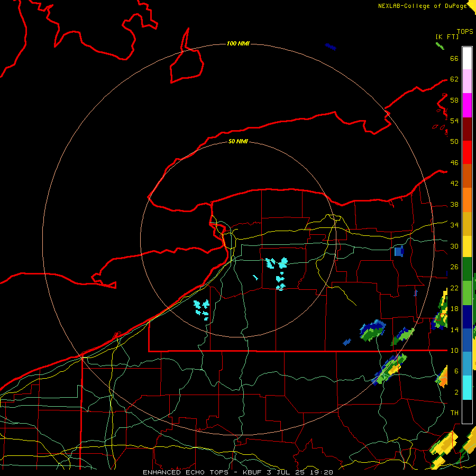Click the legend value 62

coord(454,79)
